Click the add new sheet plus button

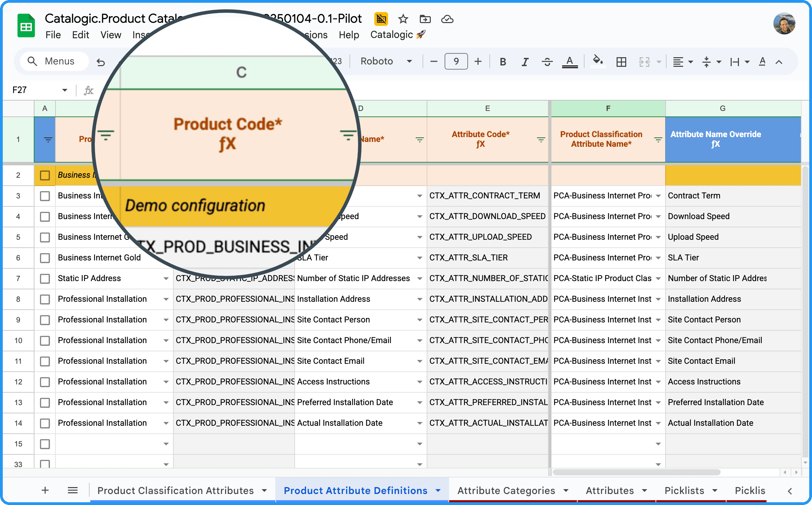[x=45, y=490]
